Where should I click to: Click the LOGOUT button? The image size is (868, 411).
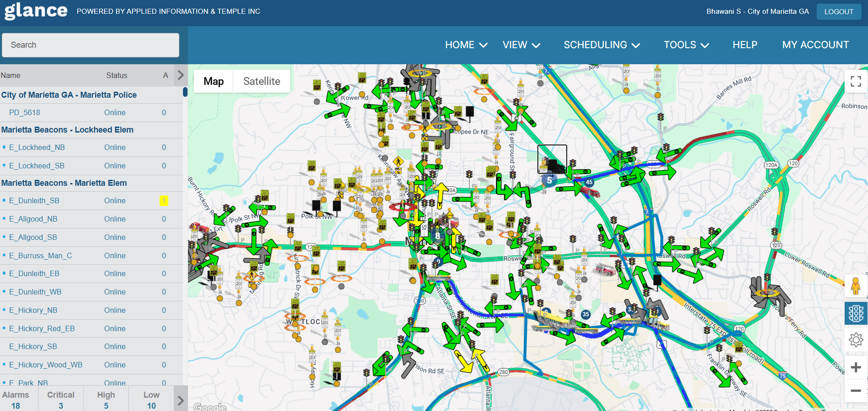839,11
